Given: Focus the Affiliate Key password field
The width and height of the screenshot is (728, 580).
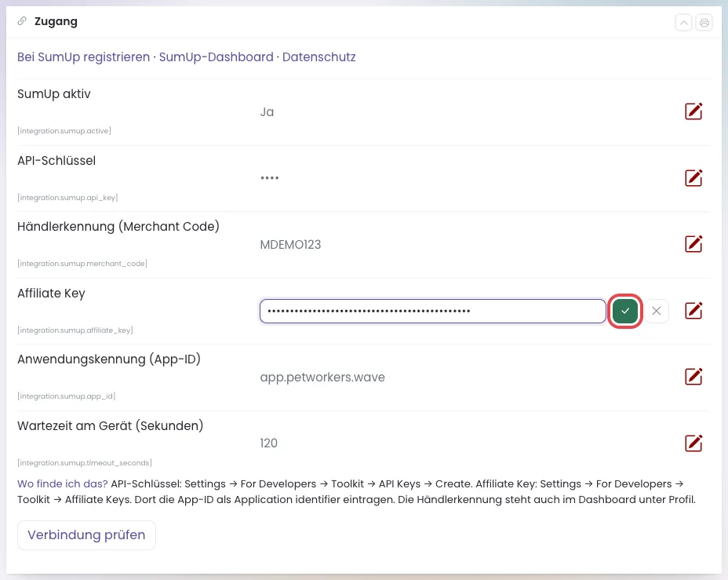Looking at the screenshot, I should tap(433, 311).
